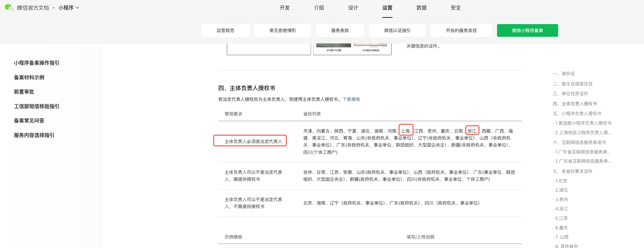Jump to 二、暂住证或居住证 in outline
The height and width of the screenshot is (248, 644).
tap(573, 84)
